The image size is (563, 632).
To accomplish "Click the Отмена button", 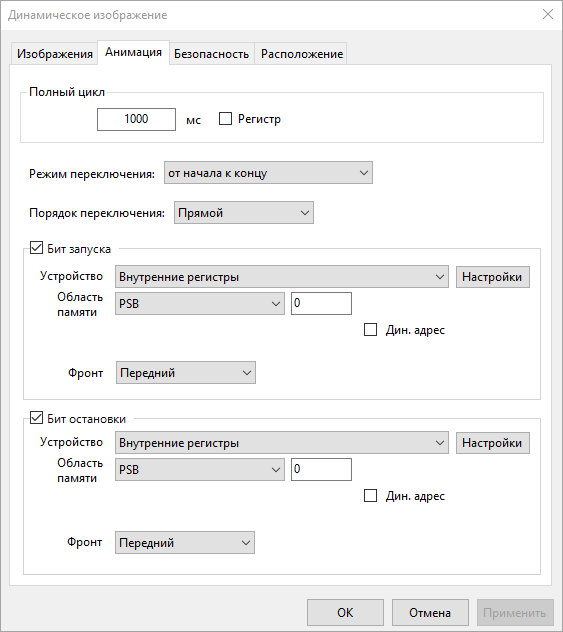I will [430, 613].
